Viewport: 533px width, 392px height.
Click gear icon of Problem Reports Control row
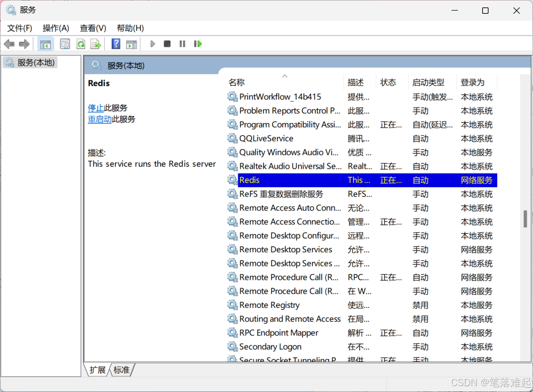pos(232,111)
